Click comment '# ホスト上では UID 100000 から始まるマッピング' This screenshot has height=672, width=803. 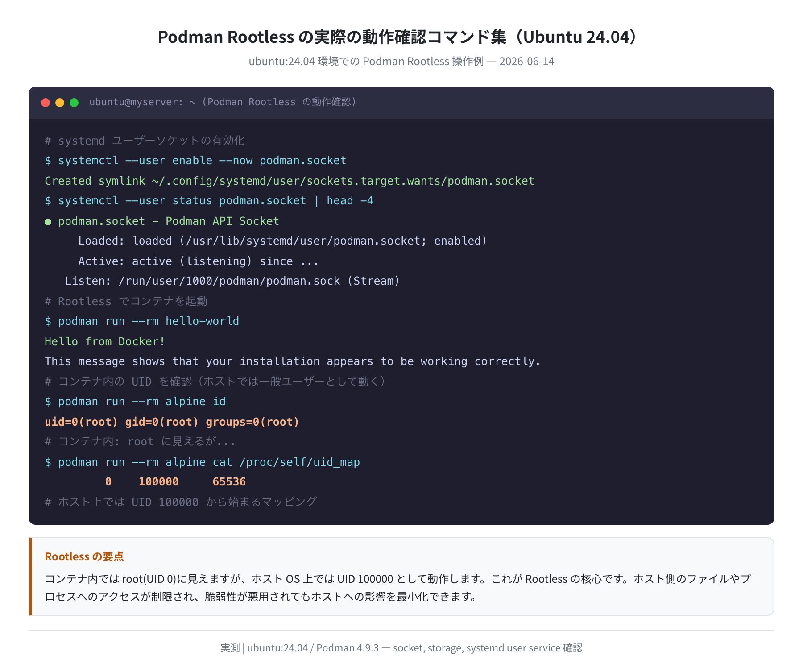pyautogui.click(x=181, y=502)
